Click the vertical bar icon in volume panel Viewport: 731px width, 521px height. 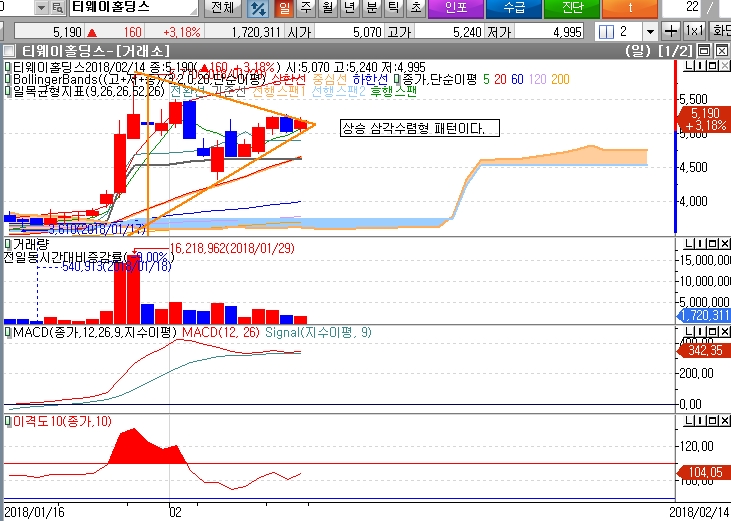click(x=701, y=243)
